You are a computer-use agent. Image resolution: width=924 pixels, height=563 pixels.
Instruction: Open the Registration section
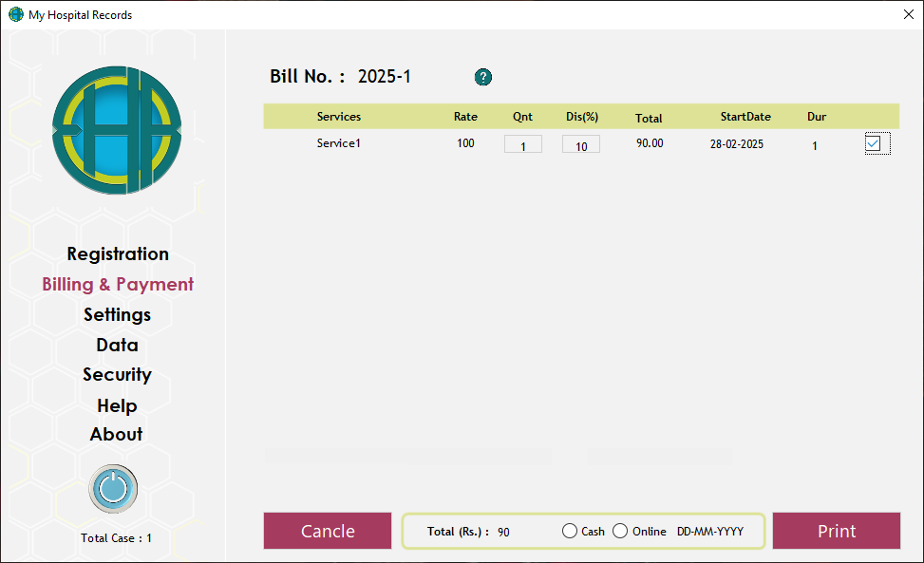118,253
